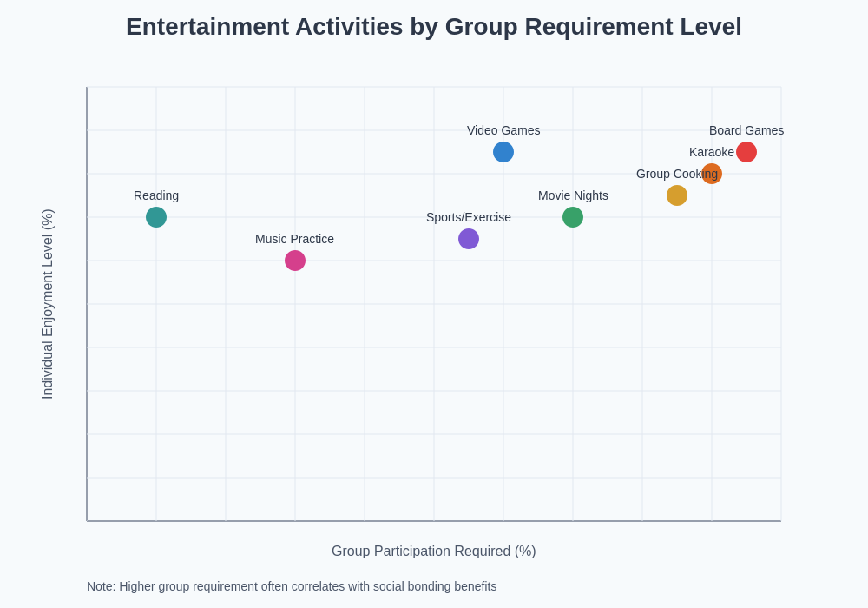Click the Movie Nights green dot
The height and width of the screenshot is (608, 868).
(x=573, y=216)
